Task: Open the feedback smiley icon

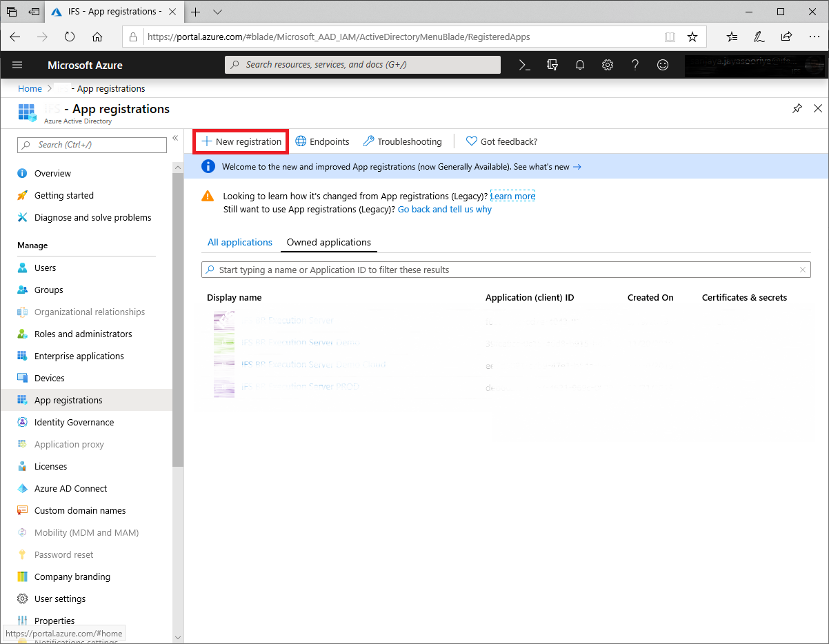Action: pos(663,65)
